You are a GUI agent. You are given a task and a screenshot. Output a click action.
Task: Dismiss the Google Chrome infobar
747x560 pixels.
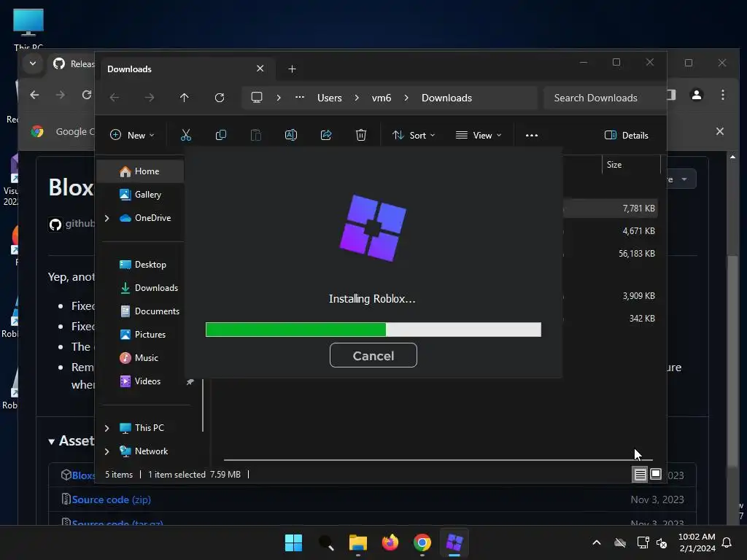pyautogui.click(x=720, y=131)
